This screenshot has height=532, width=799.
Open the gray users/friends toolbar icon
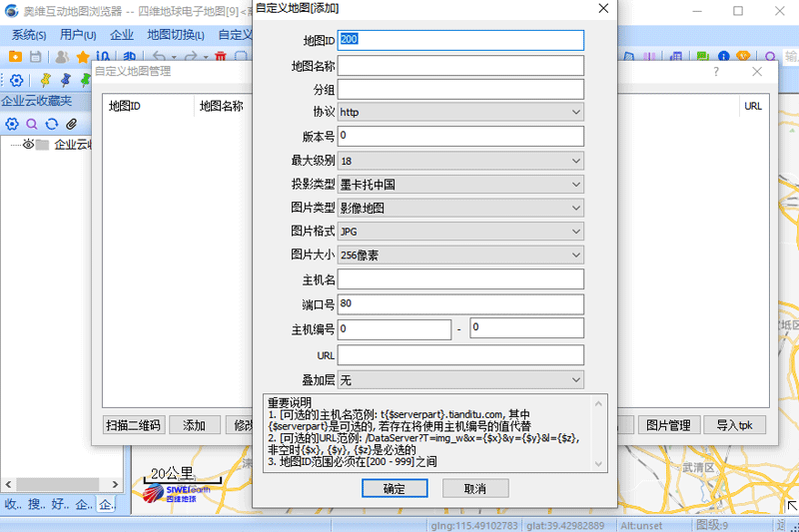tap(62, 57)
